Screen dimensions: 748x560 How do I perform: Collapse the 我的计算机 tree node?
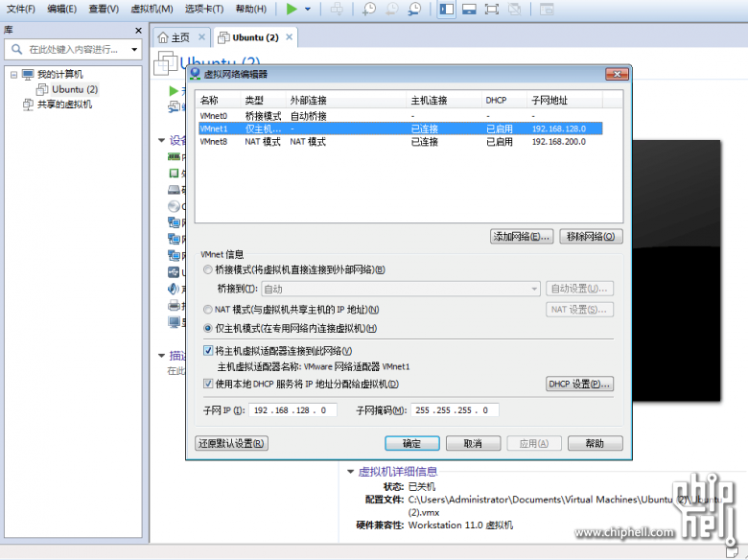tap(13, 75)
